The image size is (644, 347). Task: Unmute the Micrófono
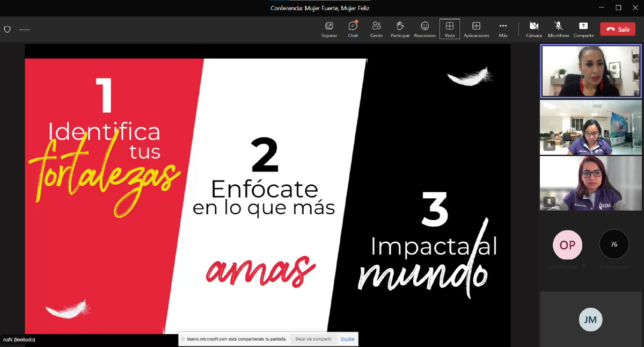558,29
